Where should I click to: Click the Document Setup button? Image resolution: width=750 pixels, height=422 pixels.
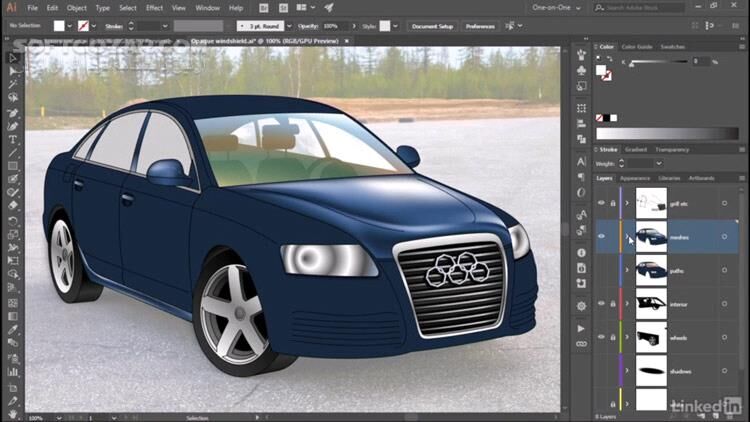(x=432, y=25)
